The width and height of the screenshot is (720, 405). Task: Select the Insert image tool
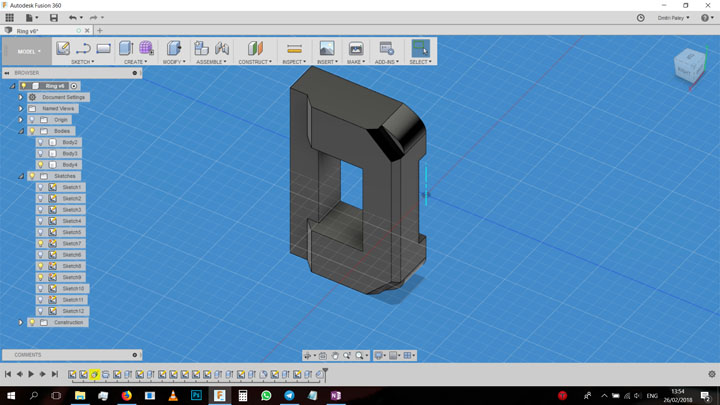point(327,48)
